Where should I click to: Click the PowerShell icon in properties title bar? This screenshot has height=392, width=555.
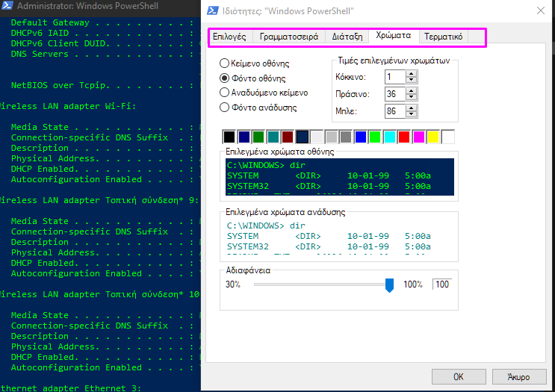point(213,10)
